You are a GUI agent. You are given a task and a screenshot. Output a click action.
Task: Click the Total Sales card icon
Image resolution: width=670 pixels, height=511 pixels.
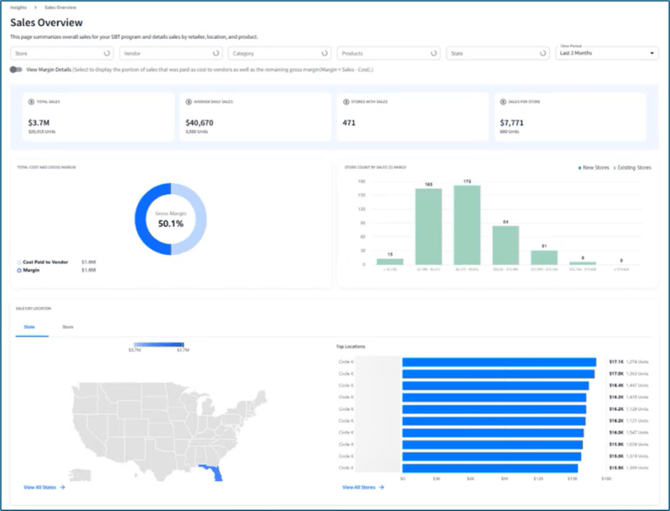click(32, 102)
